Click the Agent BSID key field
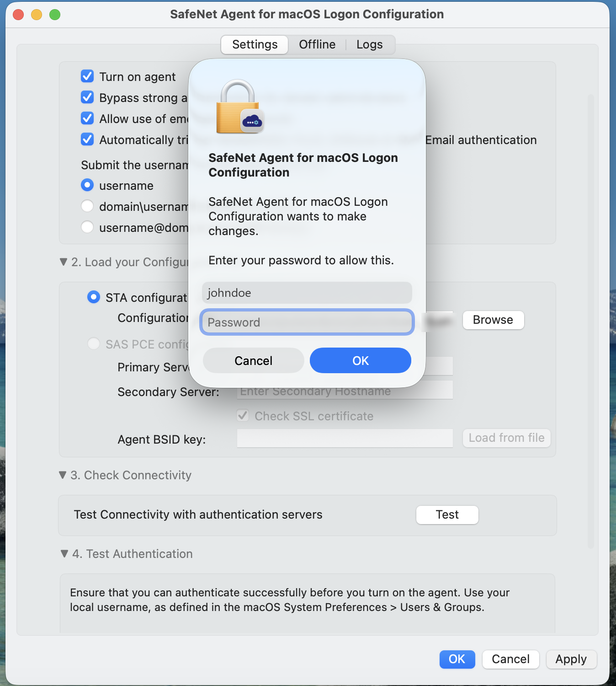The image size is (616, 686). tap(345, 438)
